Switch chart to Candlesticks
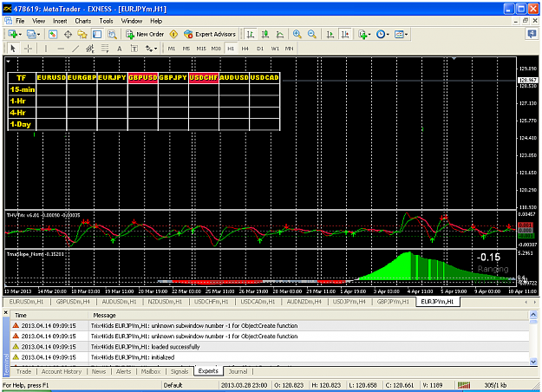 point(265,34)
